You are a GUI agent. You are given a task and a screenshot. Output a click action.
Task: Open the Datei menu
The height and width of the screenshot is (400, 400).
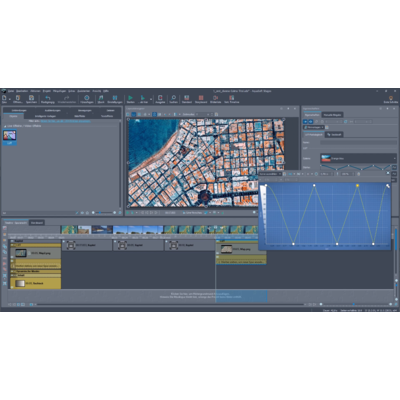[x=11, y=91]
